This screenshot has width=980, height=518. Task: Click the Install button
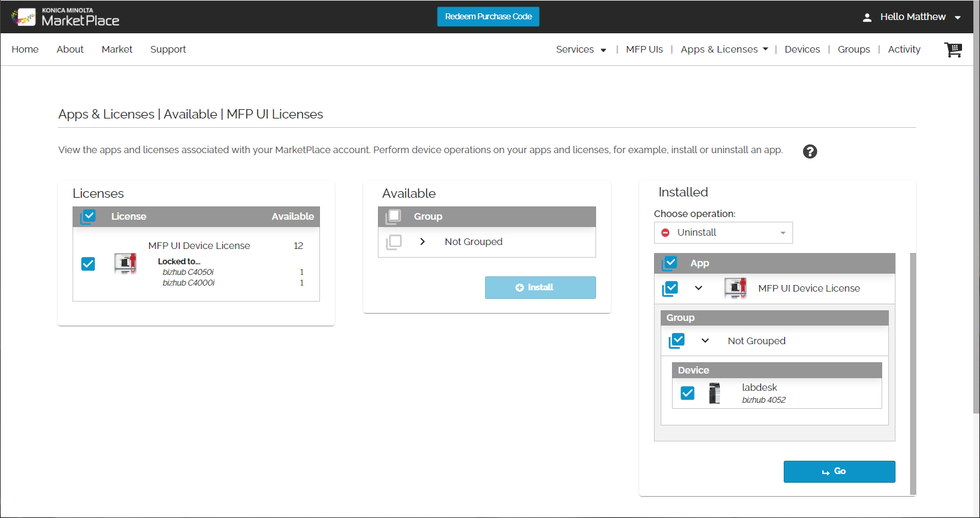tap(540, 288)
